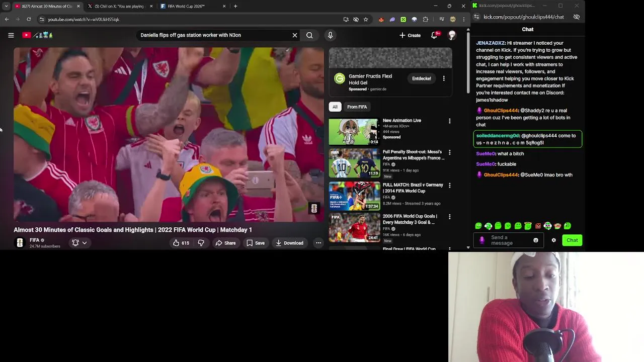Pick the red angry emote in chat

pos(538,226)
